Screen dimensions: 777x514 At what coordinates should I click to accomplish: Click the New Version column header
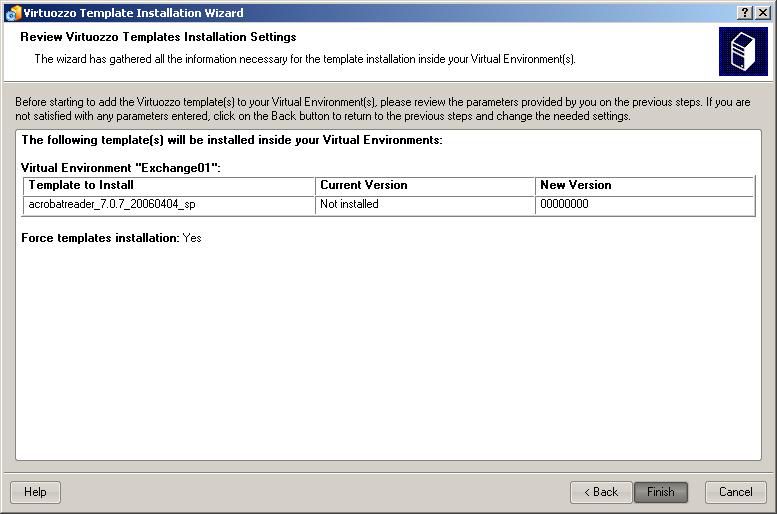pyautogui.click(x=644, y=186)
